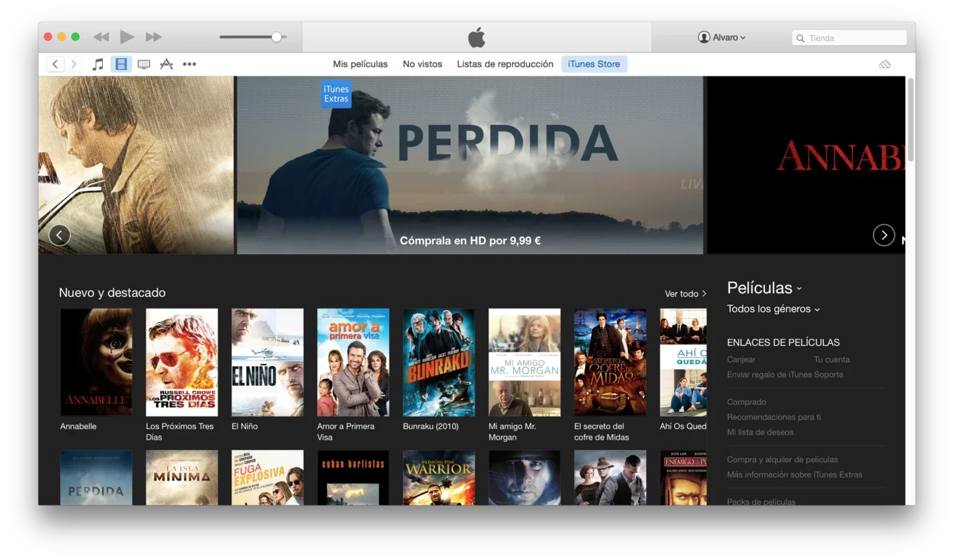This screenshot has height=560, width=954.
Task: Open the Annabelle banner on the right
Action: coord(806,165)
